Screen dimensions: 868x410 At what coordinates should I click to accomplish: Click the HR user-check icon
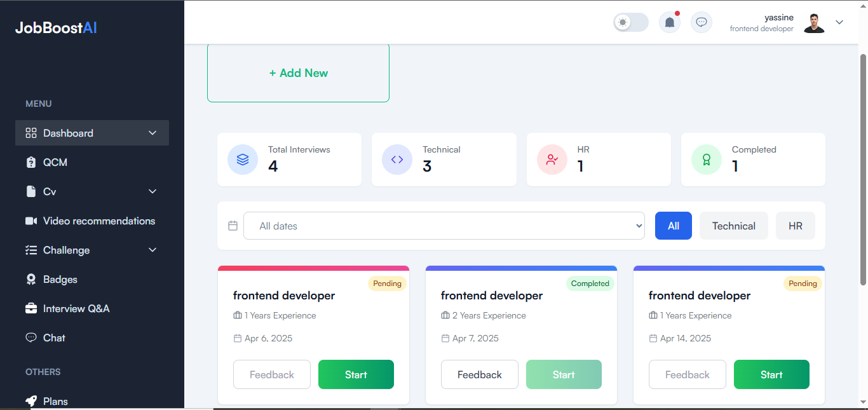(x=552, y=160)
